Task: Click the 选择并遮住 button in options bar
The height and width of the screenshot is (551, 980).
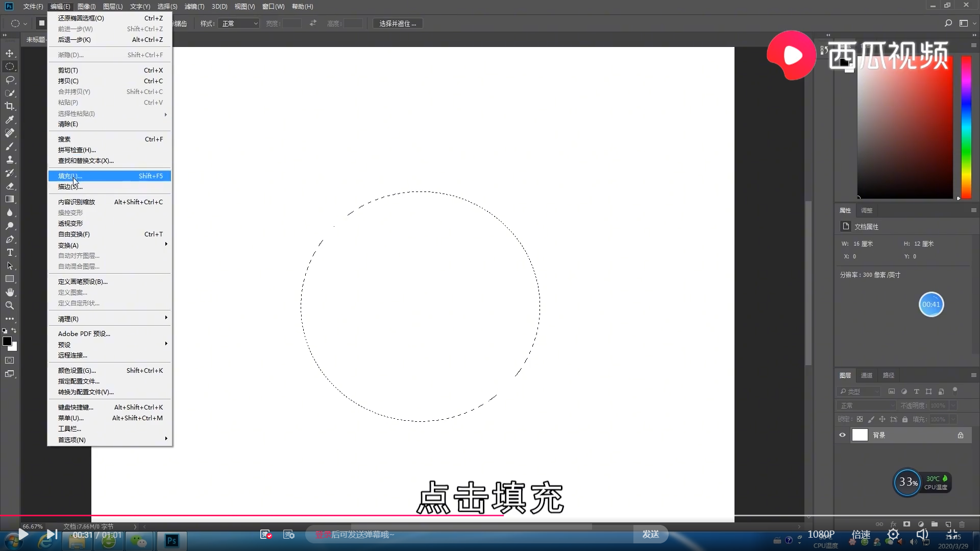Action: (x=398, y=23)
